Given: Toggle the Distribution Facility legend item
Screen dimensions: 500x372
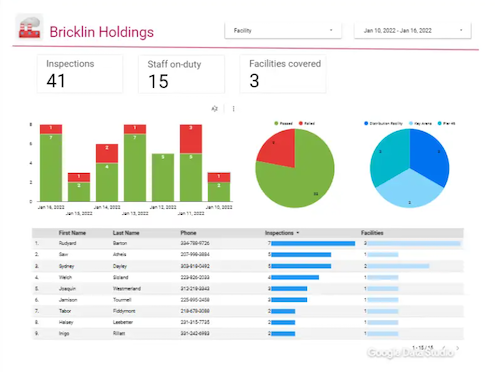Looking at the screenshot, I should point(383,123).
